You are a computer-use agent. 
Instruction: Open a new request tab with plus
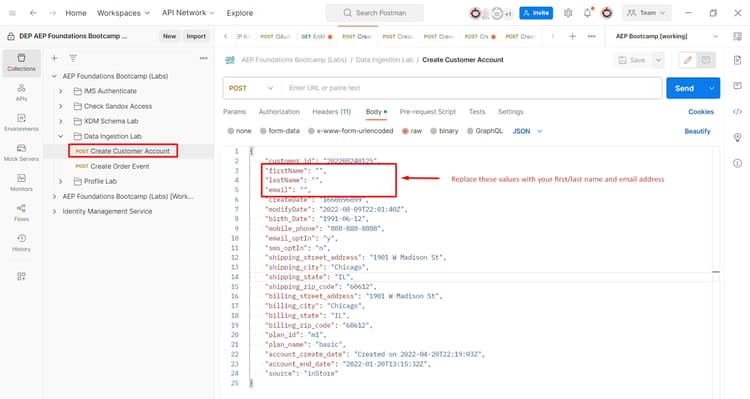[x=572, y=36]
